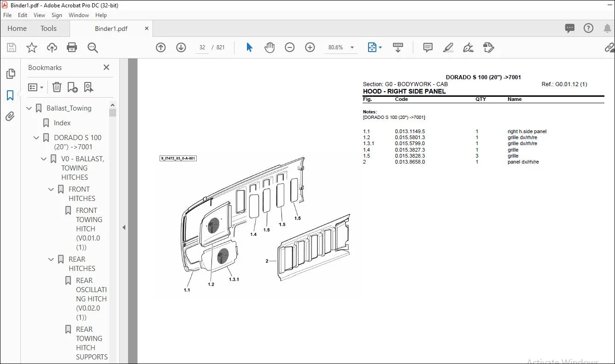The height and width of the screenshot is (364, 615).
Task: Click part code 0.013.1149.5
Action: [410, 132]
